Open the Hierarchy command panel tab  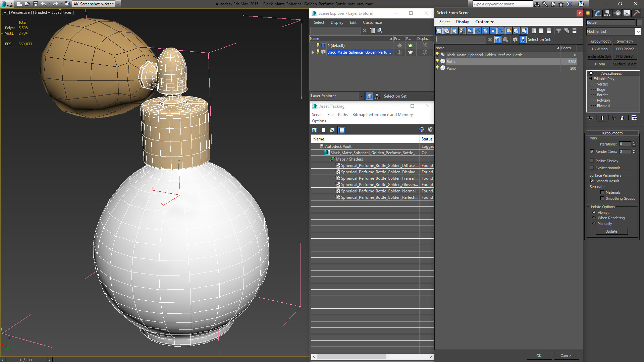point(607,13)
